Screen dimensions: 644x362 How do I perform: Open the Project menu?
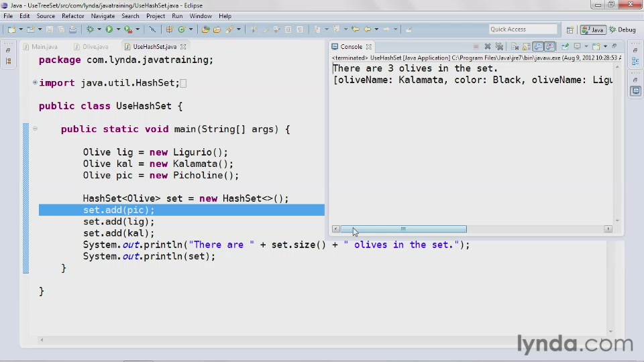click(155, 16)
